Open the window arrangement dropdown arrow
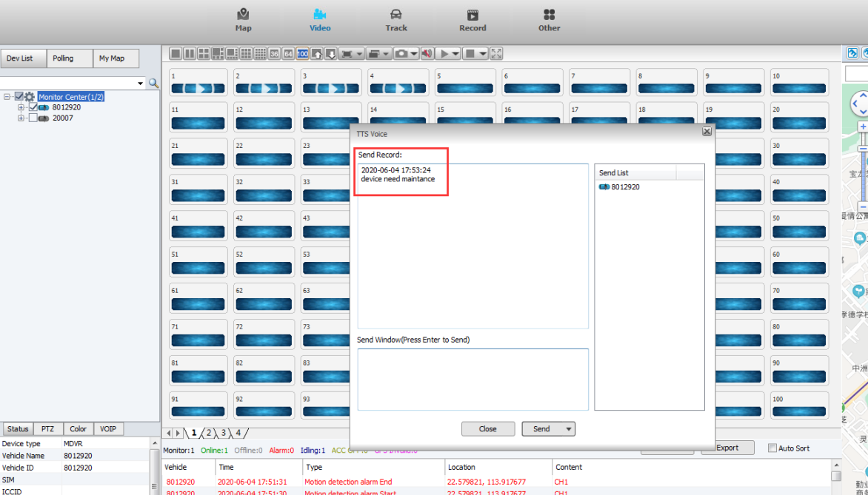 click(x=387, y=54)
